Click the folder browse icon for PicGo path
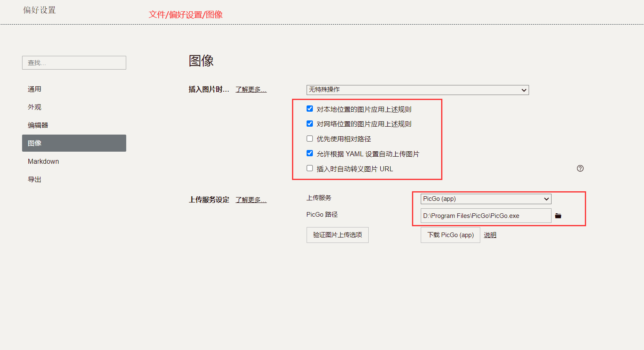Screen dimensions: 644x350 pyautogui.click(x=558, y=216)
